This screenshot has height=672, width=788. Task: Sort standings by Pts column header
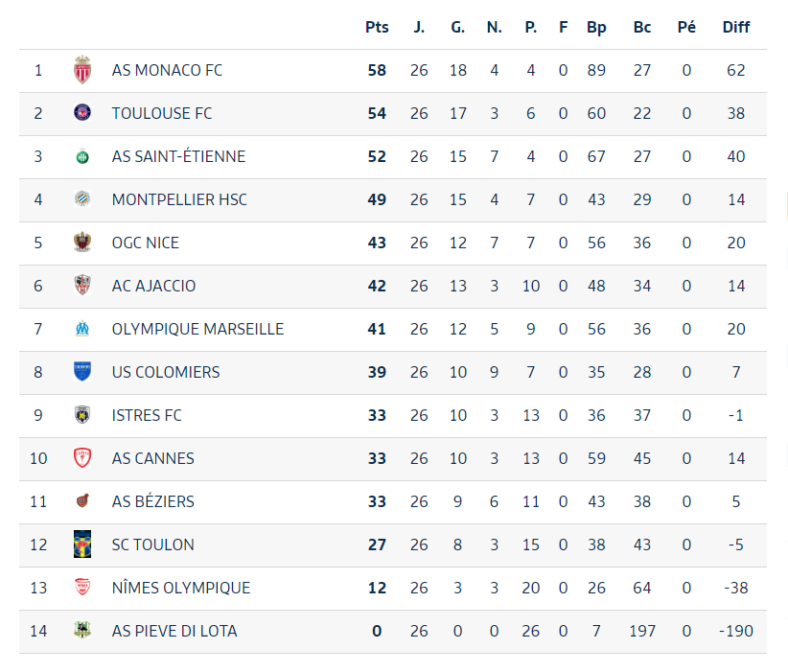(x=377, y=27)
